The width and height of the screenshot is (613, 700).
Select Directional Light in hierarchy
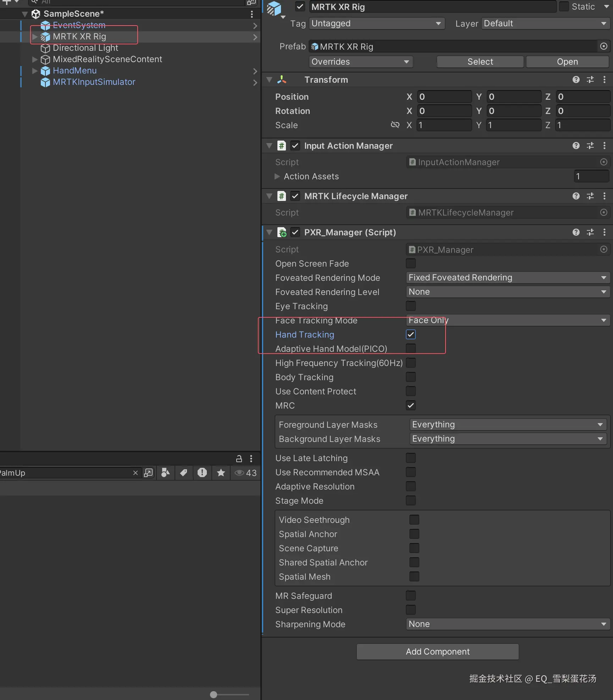(85, 48)
